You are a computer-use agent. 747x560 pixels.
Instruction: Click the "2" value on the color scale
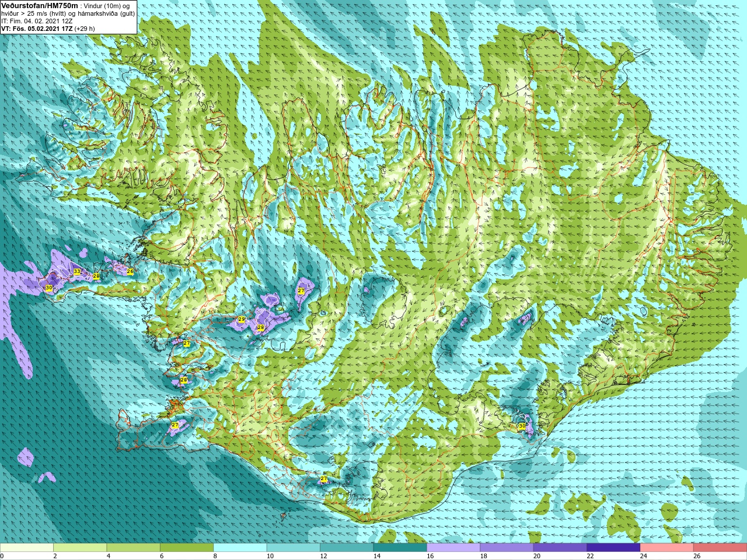pos(54,556)
